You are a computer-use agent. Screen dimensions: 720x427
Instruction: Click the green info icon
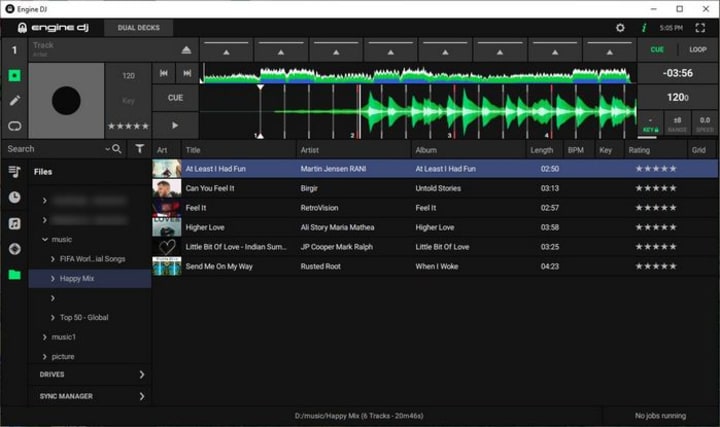pos(644,28)
